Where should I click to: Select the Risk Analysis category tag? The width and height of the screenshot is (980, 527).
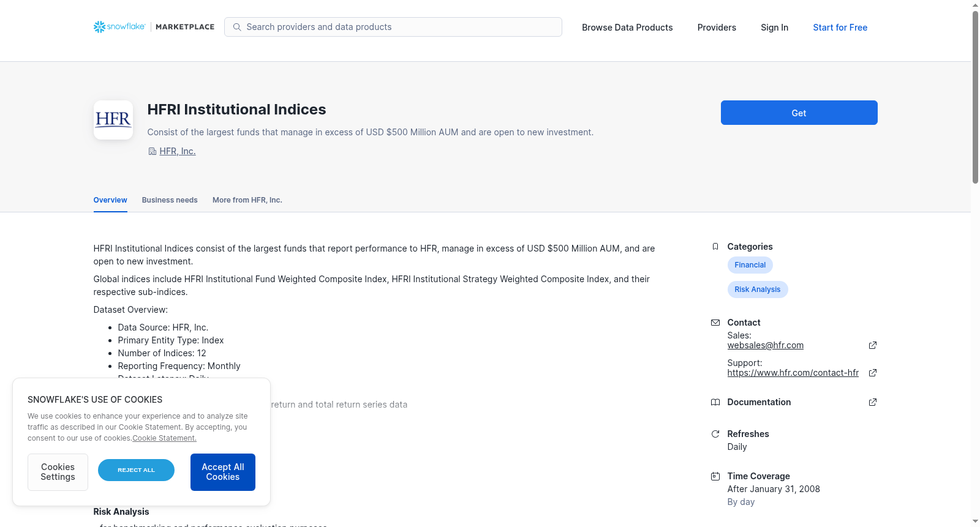point(757,290)
